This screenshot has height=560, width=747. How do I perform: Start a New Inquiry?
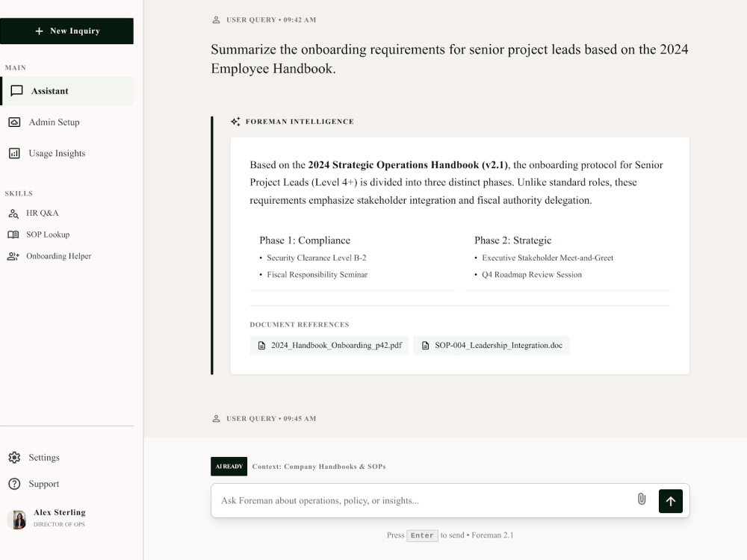coord(66,31)
